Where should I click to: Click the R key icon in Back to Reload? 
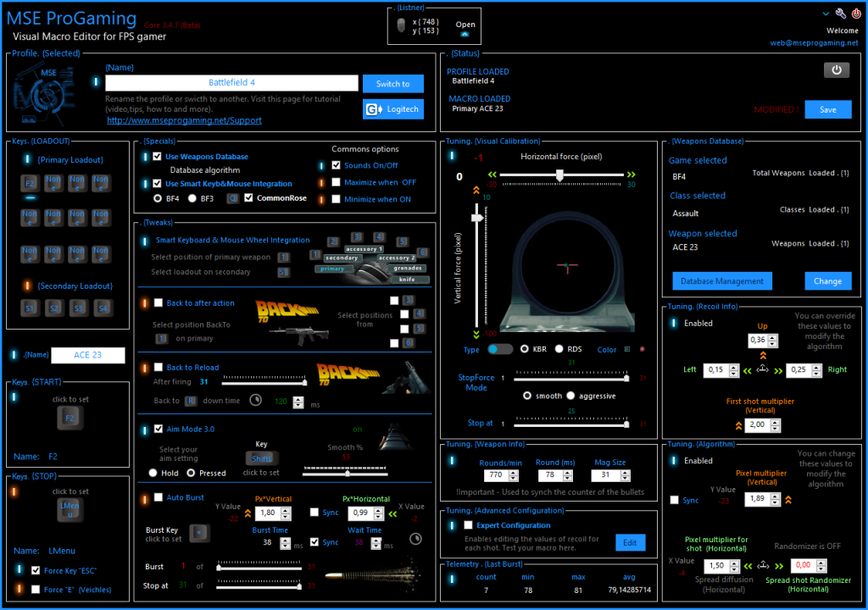tap(191, 401)
